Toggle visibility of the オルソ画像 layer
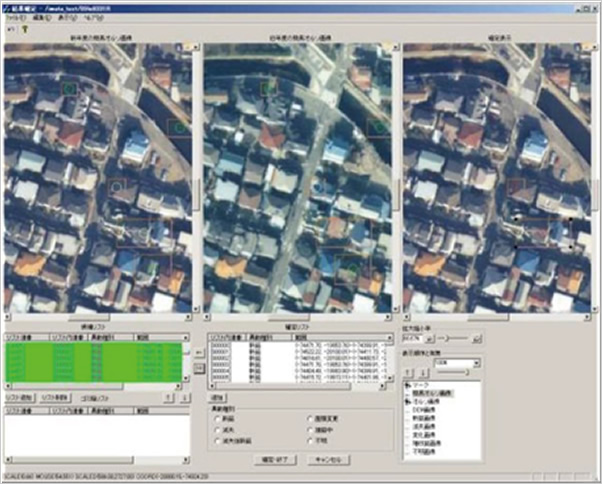This screenshot has width=602, height=484. coord(408,401)
